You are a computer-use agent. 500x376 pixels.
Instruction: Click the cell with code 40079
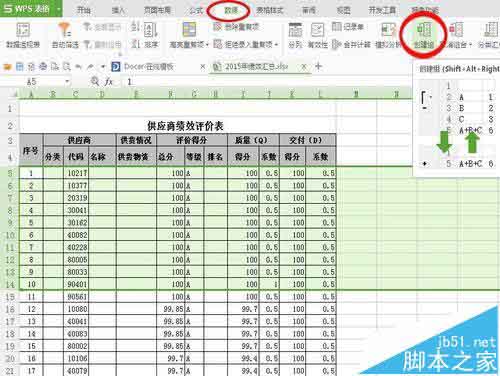click(x=77, y=371)
